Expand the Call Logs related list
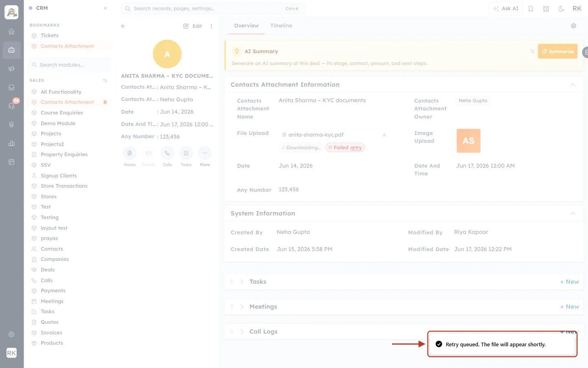The height and width of the screenshot is (368, 588). (242, 332)
